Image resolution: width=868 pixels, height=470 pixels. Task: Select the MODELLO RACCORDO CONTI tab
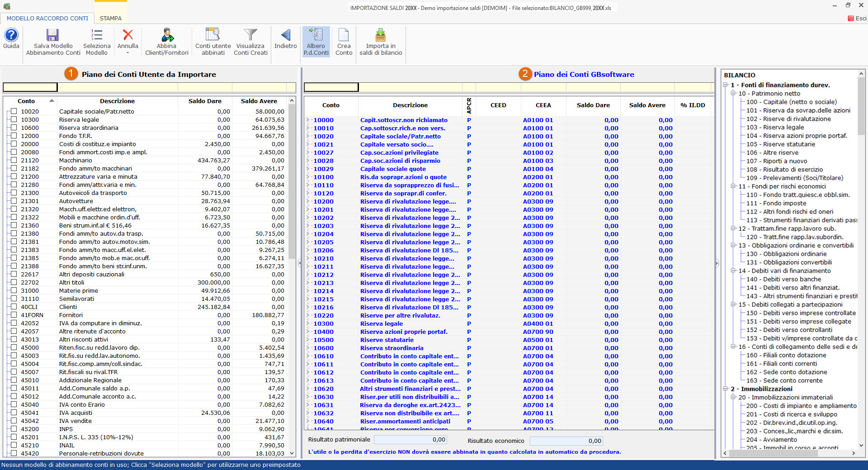47,19
